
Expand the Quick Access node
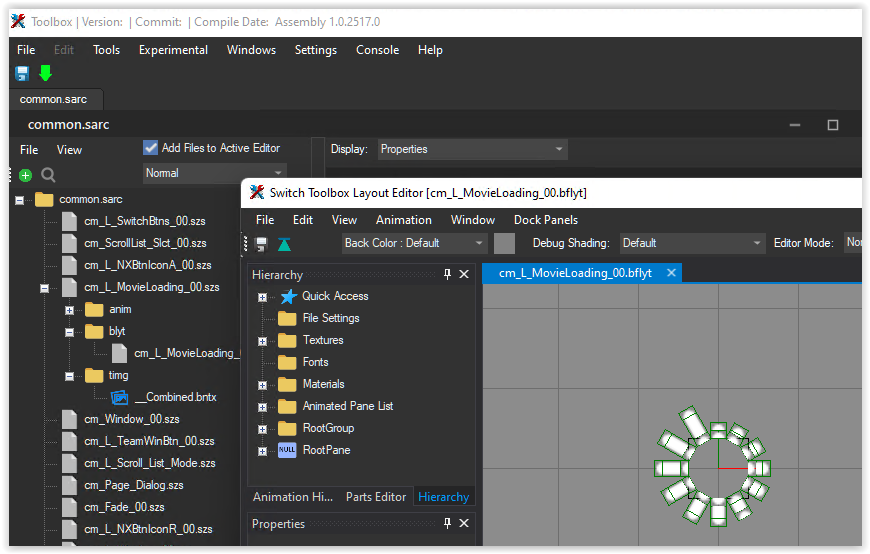[x=262, y=298]
